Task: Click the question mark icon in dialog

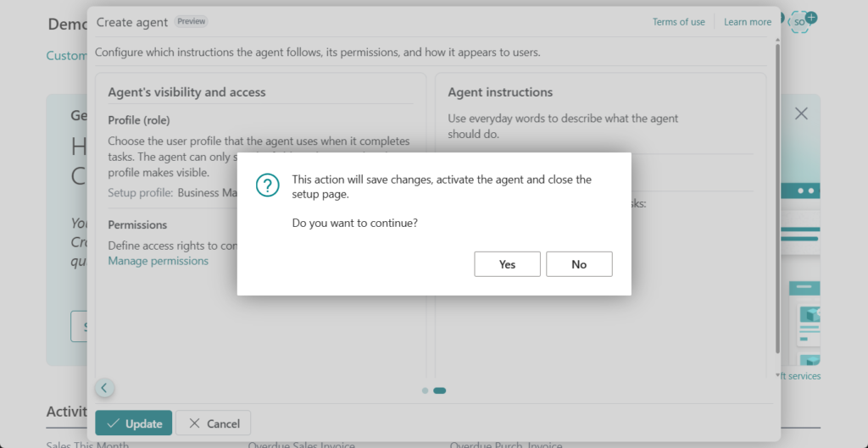Action: pos(268,185)
